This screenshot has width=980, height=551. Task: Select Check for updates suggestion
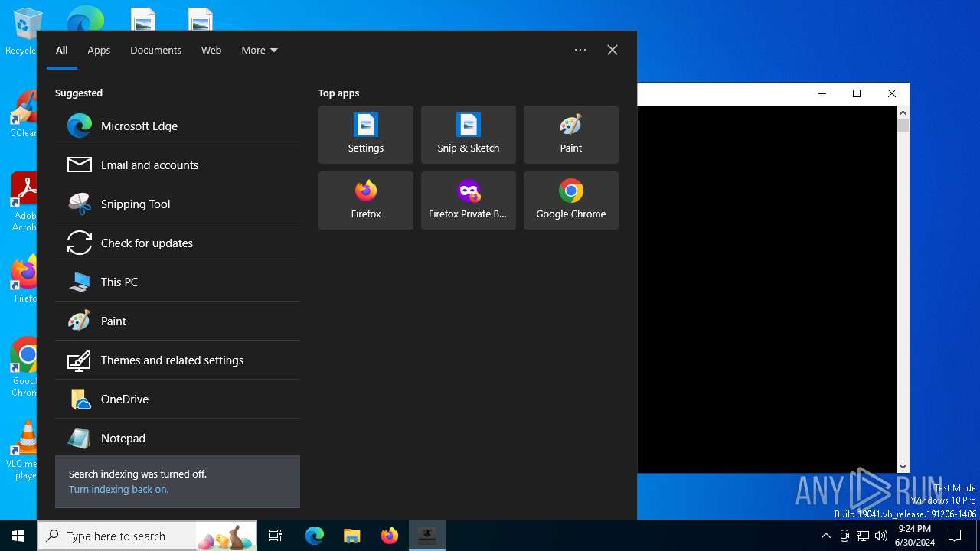[178, 243]
